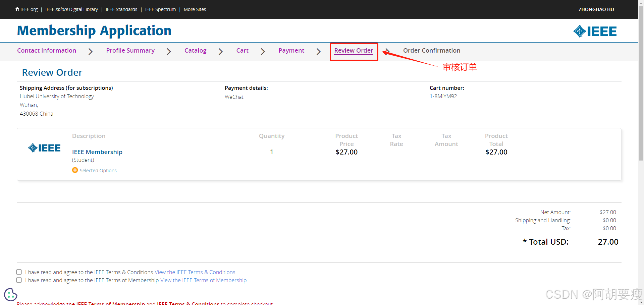The width and height of the screenshot is (644, 305).
Task: Check agree to IEEE Terms & Conditions
Action: pos(19,272)
